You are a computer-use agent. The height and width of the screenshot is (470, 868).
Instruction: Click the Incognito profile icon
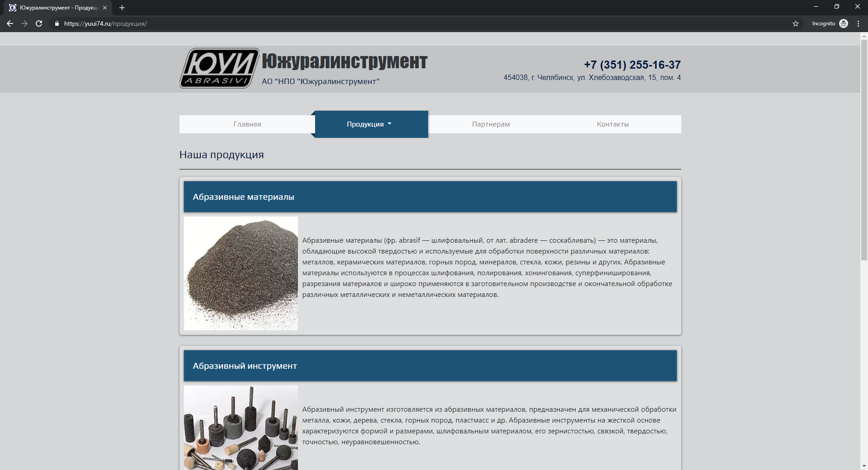click(x=844, y=23)
